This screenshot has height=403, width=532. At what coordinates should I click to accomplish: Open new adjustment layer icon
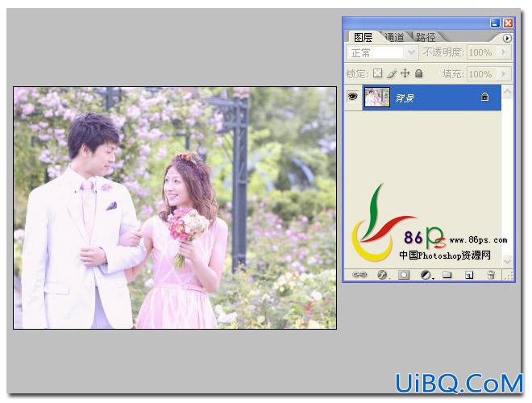click(x=426, y=274)
